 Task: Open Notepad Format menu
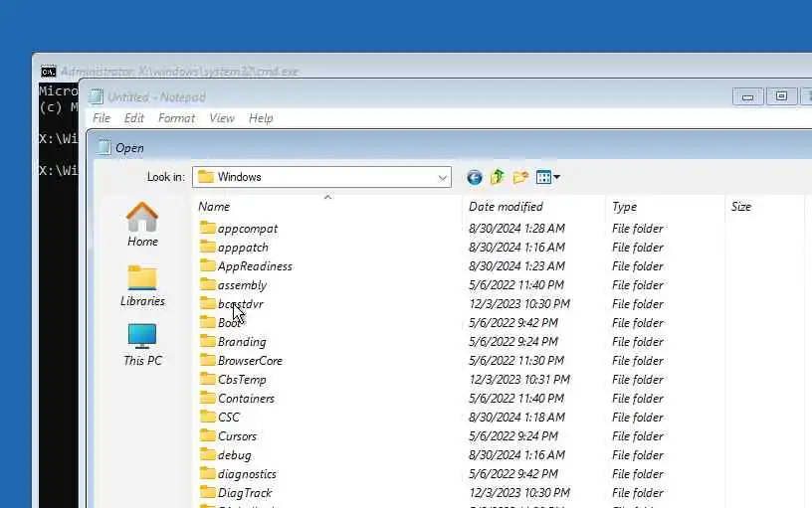pyautogui.click(x=176, y=118)
